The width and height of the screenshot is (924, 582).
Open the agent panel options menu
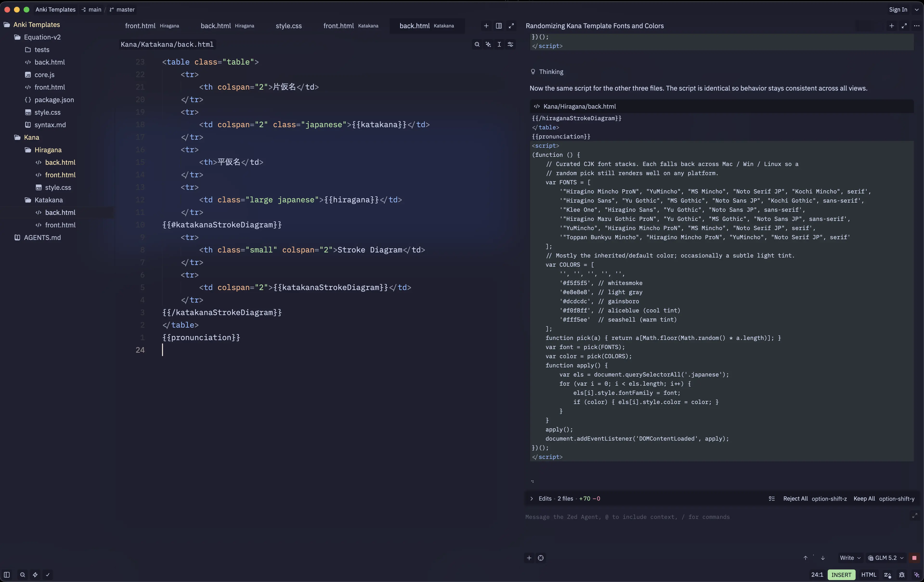coord(917,26)
